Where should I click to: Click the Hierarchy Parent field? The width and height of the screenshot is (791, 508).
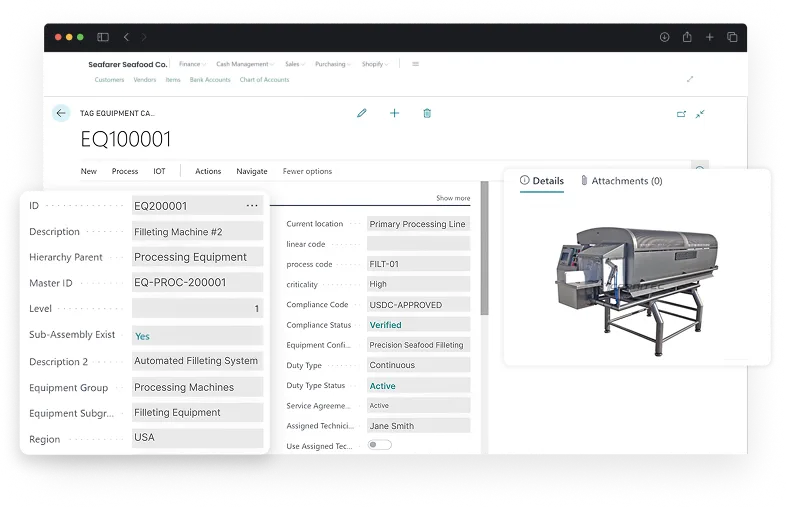pos(197,257)
